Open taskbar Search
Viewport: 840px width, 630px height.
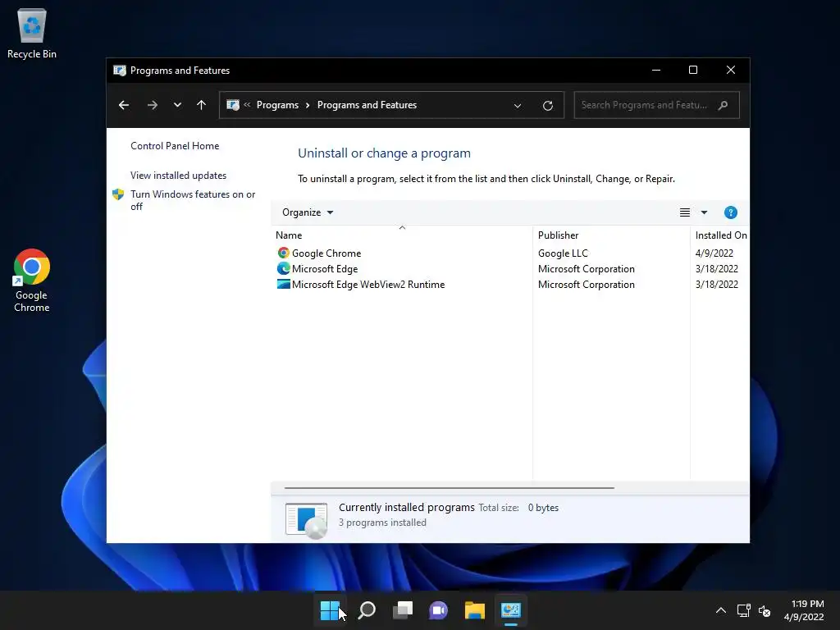(367, 610)
